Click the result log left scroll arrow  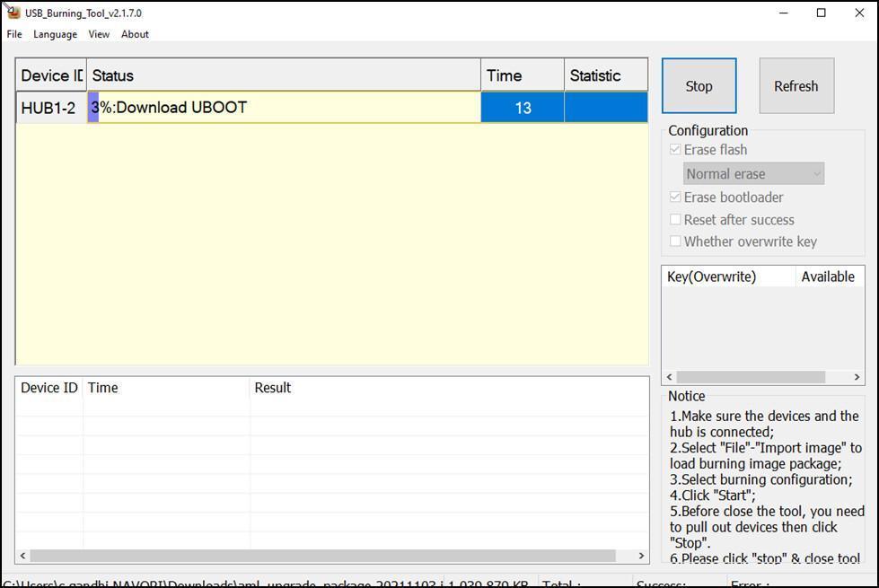pos(23,556)
